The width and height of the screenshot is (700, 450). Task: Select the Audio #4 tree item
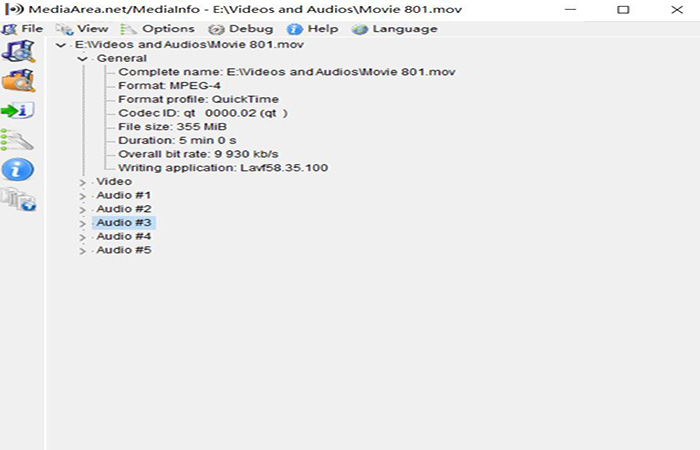(x=124, y=236)
